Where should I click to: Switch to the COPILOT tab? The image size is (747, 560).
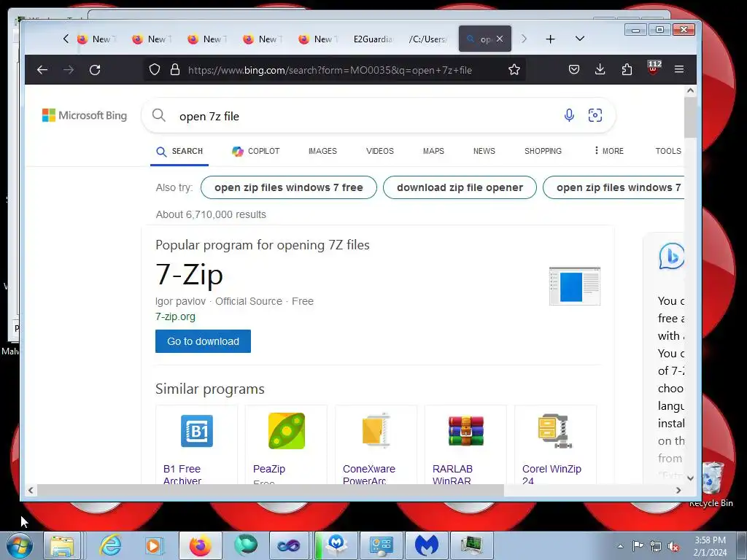click(256, 151)
